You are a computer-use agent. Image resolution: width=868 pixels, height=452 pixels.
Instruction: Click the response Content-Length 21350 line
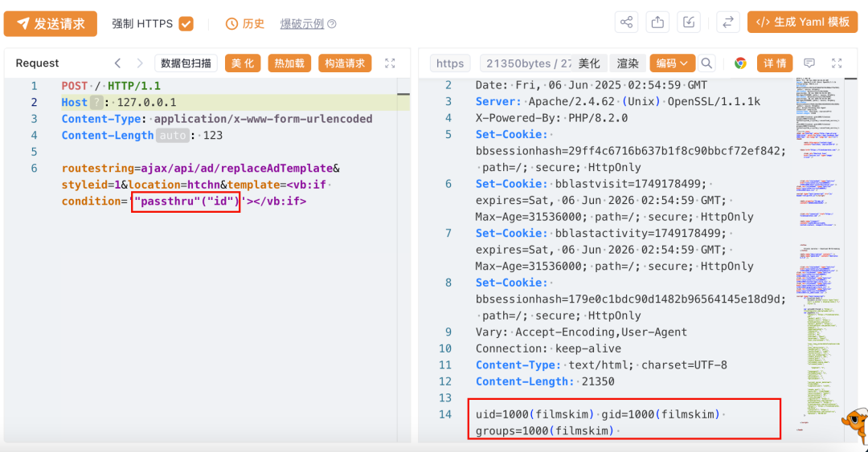tap(545, 381)
